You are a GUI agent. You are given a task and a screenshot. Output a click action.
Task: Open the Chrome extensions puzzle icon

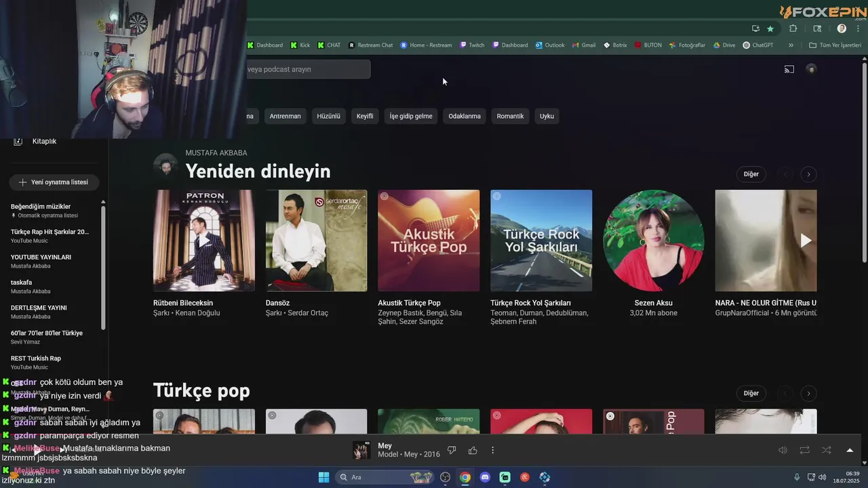point(793,28)
